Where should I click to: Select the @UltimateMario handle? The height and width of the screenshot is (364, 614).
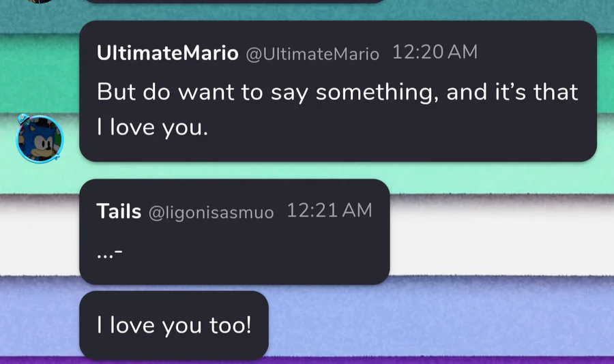(312, 55)
